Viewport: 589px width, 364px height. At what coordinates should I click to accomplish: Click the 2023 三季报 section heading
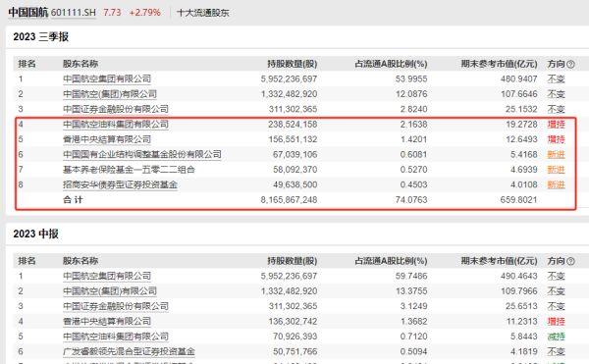pos(41,36)
